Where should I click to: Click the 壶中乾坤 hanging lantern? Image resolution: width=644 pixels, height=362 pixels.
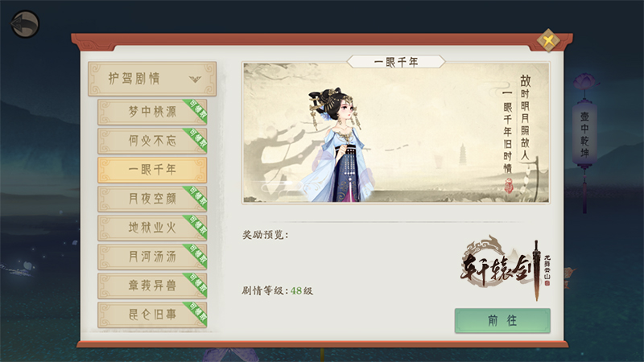tap(584, 135)
